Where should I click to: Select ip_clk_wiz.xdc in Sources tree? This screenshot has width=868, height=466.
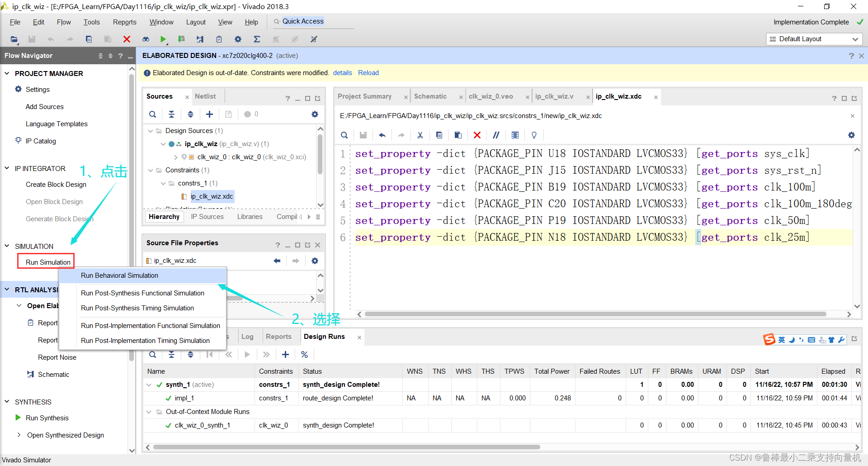pos(212,196)
